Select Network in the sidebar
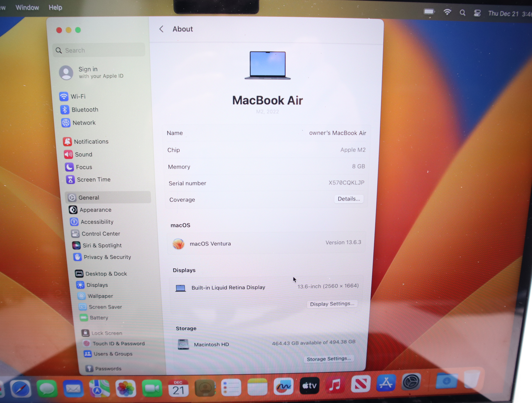Screen dimensions: 532x403 click(x=79, y=123)
